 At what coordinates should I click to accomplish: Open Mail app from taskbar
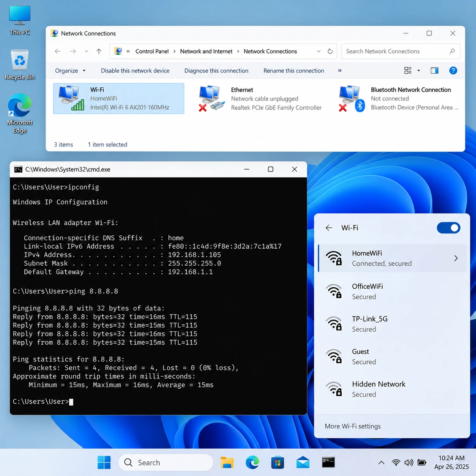pyautogui.click(x=303, y=462)
